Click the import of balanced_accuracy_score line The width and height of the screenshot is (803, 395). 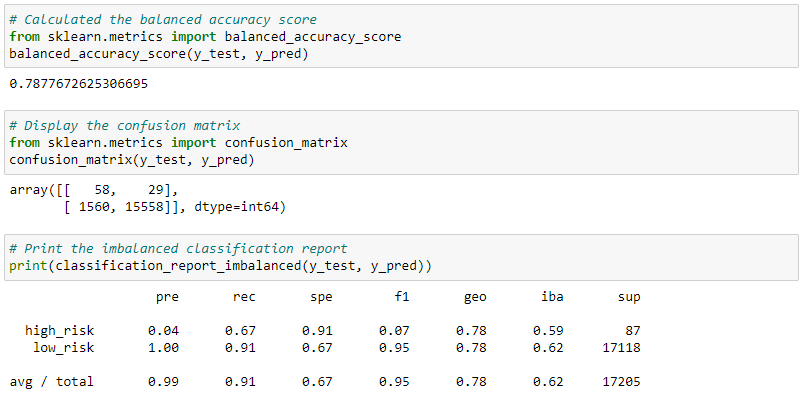tap(205, 37)
